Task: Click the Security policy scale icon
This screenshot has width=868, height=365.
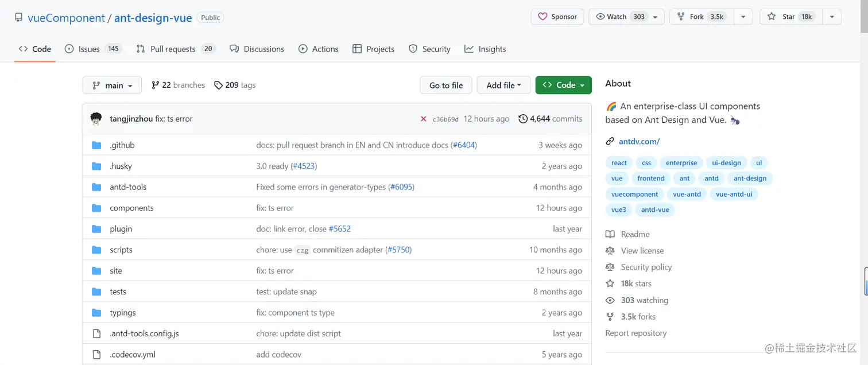Action: (x=610, y=267)
